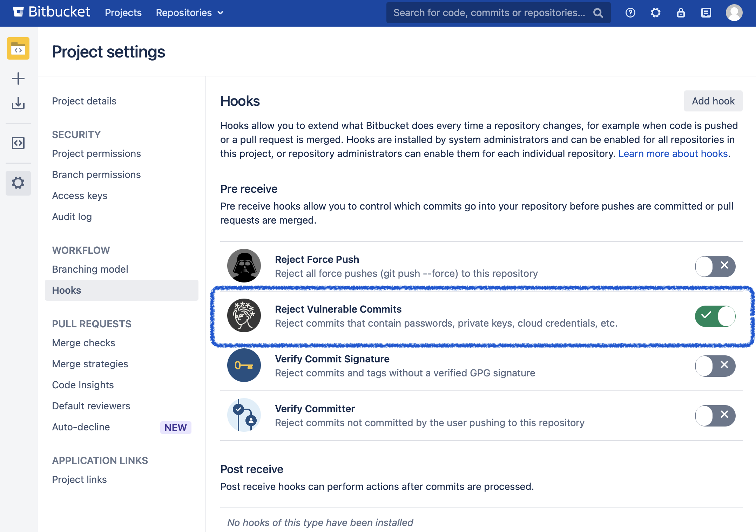Go to Merge checks settings page
The width and height of the screenshot is (756, 532).
pos(83,343)
